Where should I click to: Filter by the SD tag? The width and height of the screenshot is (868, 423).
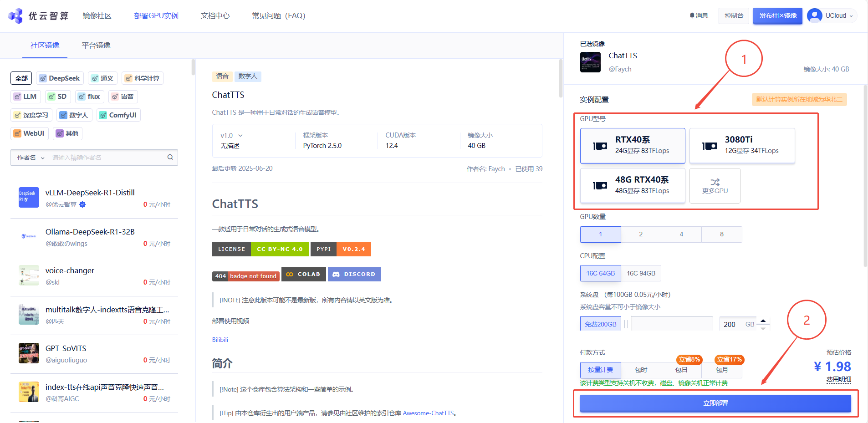click(x=58, y=97)
